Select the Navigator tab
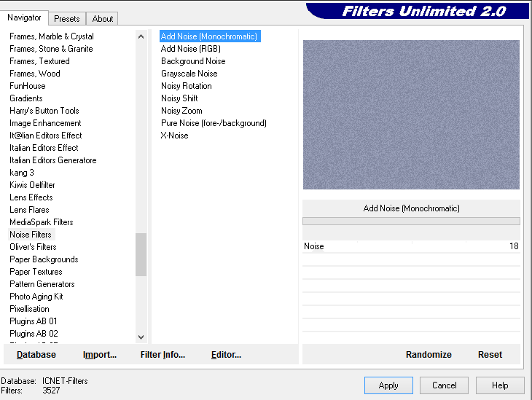Screen dimensions: 532x400 coord(24,17)
